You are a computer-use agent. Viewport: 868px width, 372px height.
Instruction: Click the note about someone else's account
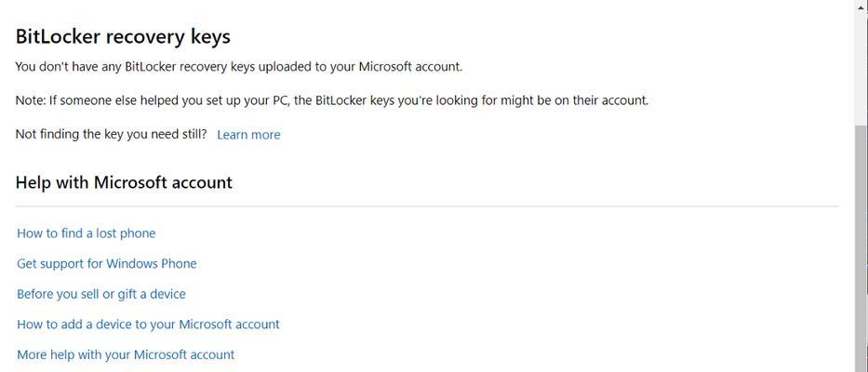[331, 101]
